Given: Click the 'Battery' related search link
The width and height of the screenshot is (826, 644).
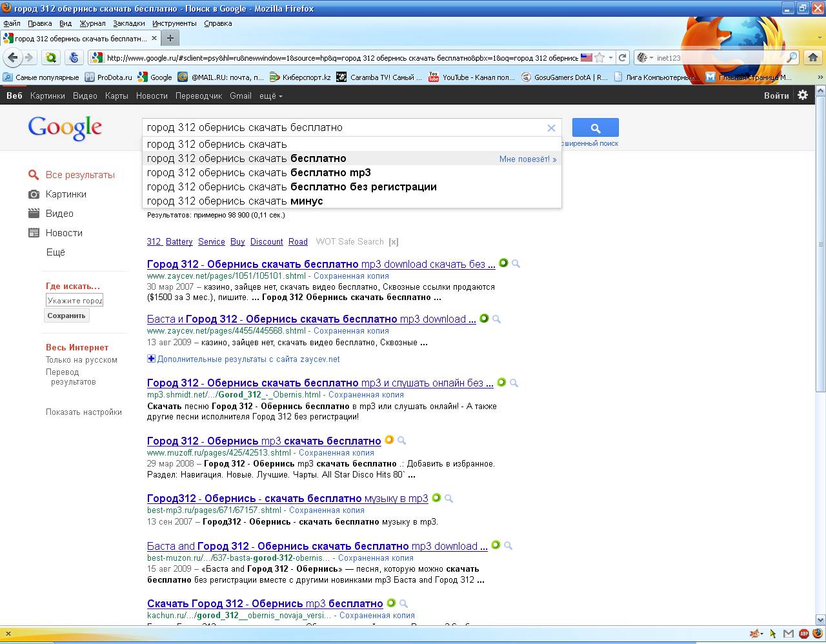Looking at the screenshot, I should (179, 242).
